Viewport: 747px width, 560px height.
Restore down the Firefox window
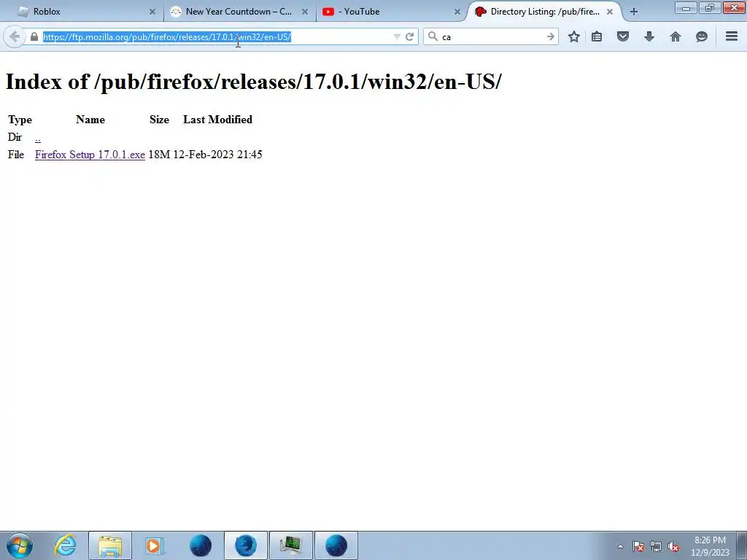coord(710,7)
